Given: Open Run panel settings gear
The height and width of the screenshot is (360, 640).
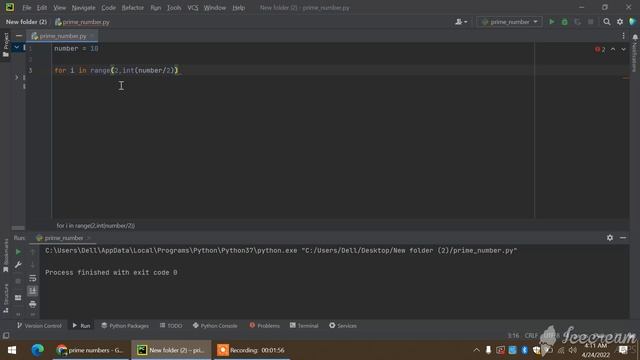Looking at the screenshot, I should [610, 238].
